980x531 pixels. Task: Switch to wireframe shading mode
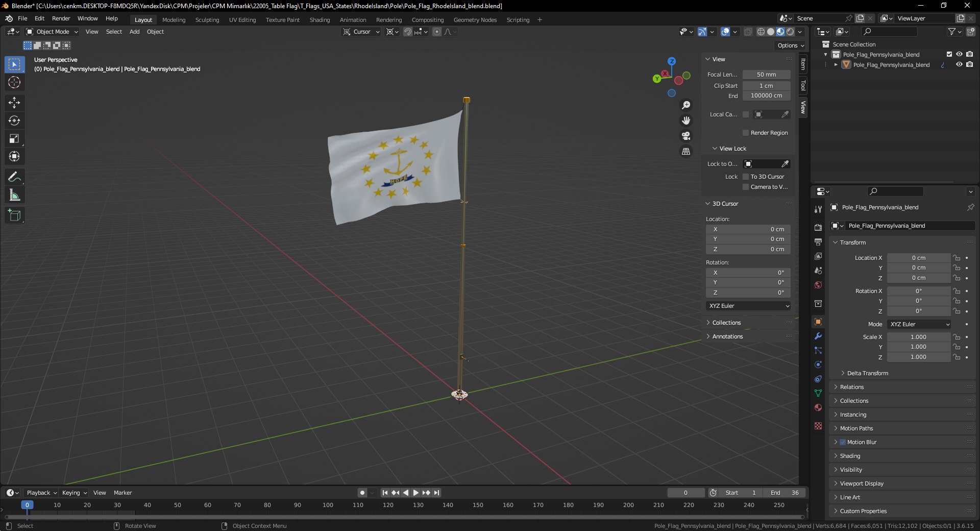[761, 32]
